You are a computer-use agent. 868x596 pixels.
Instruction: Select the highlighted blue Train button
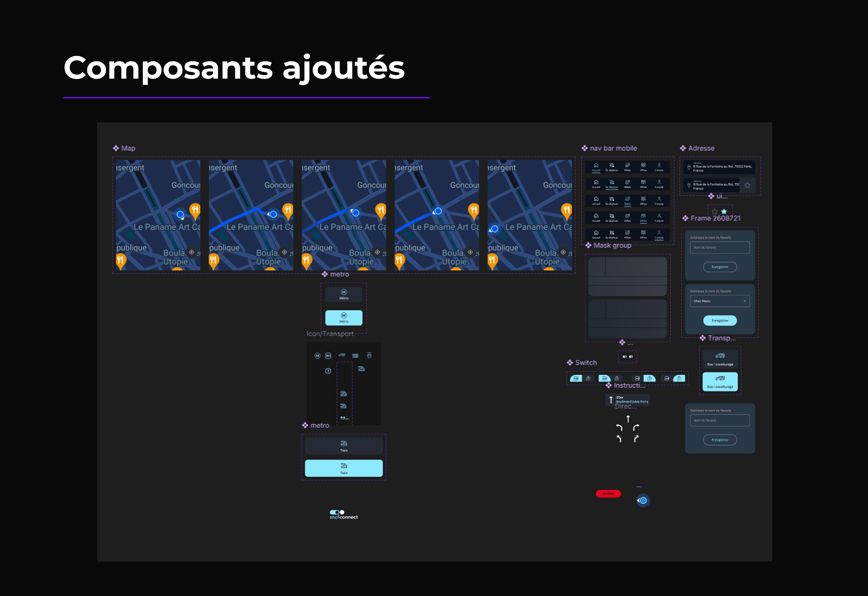click(344, 468)
